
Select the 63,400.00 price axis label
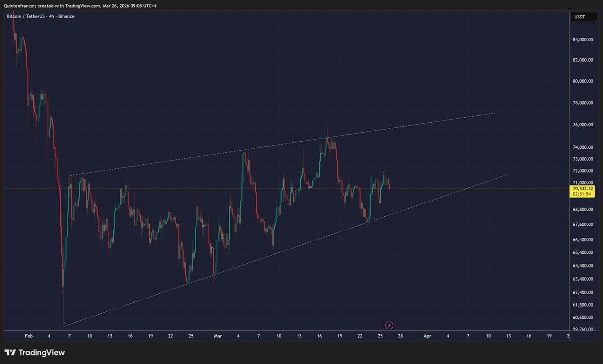582,279
